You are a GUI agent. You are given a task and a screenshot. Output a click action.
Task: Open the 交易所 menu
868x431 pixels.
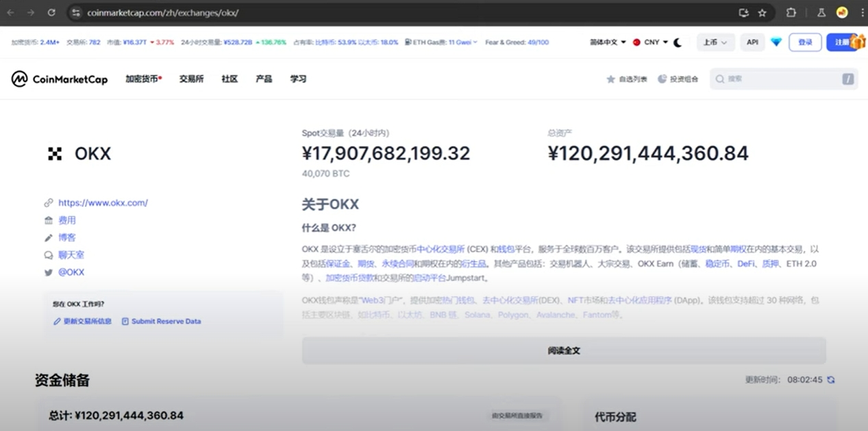192,79
